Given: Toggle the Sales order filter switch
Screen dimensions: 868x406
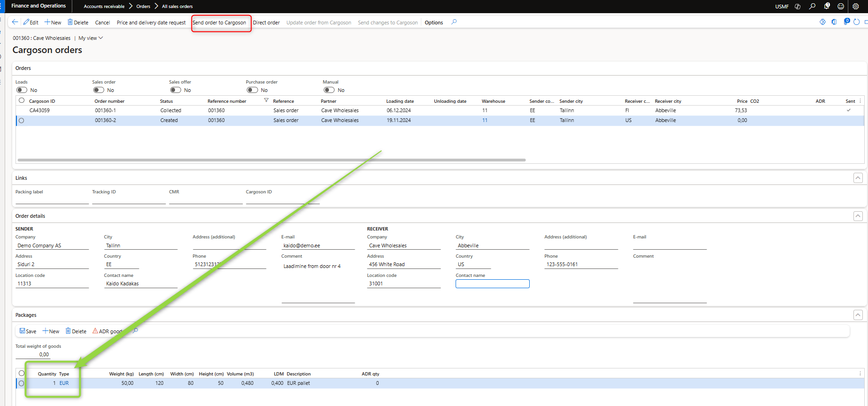Looking at the screenshot, I should [99, 90].
